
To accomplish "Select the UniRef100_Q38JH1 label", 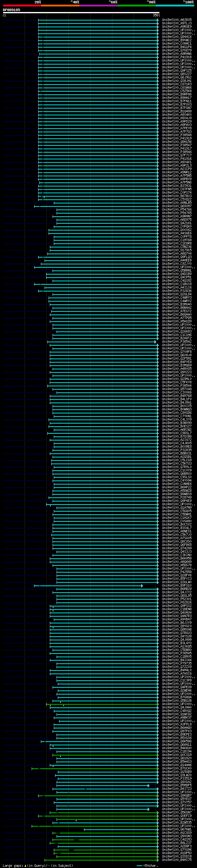I will pos(176,81).
